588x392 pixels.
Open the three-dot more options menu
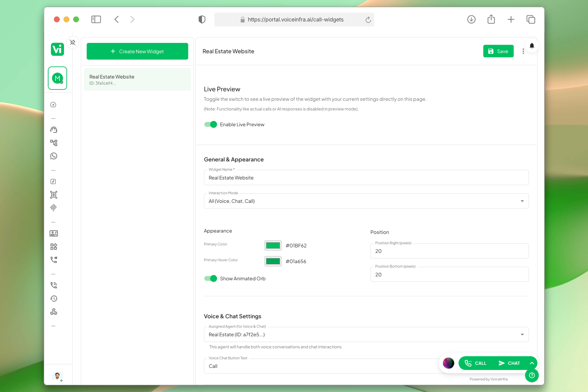[x=523, y=51]
